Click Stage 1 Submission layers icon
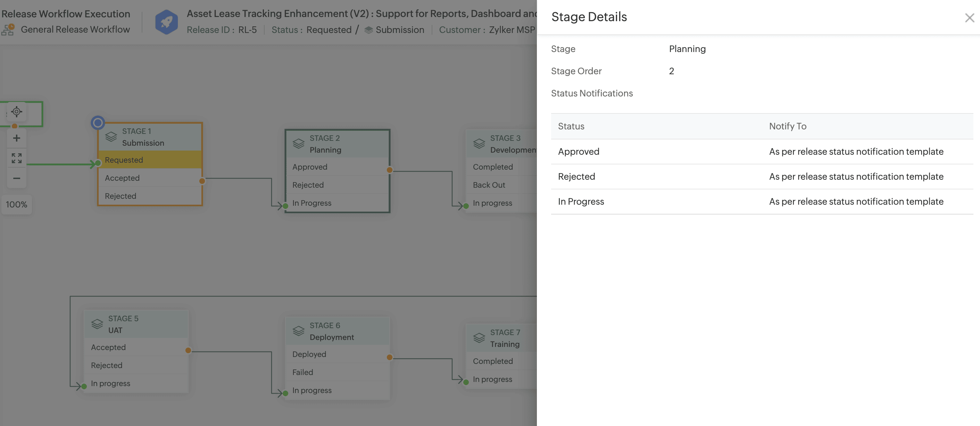 click(111, 137)
